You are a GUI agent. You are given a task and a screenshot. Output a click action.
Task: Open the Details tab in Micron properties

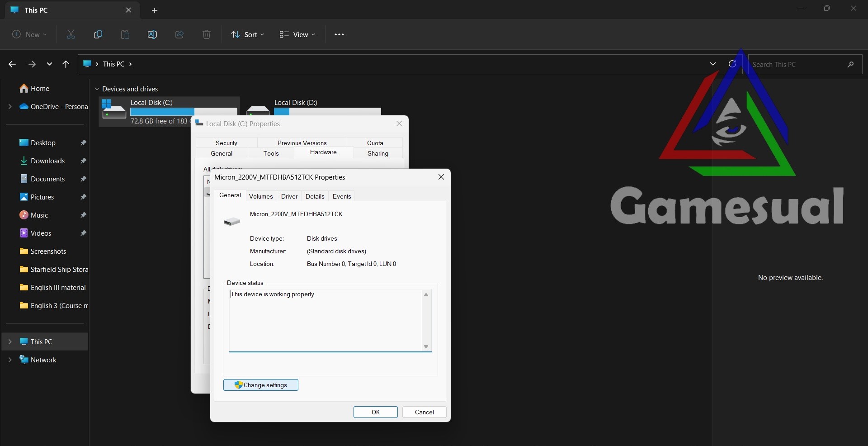pos(315,196)
